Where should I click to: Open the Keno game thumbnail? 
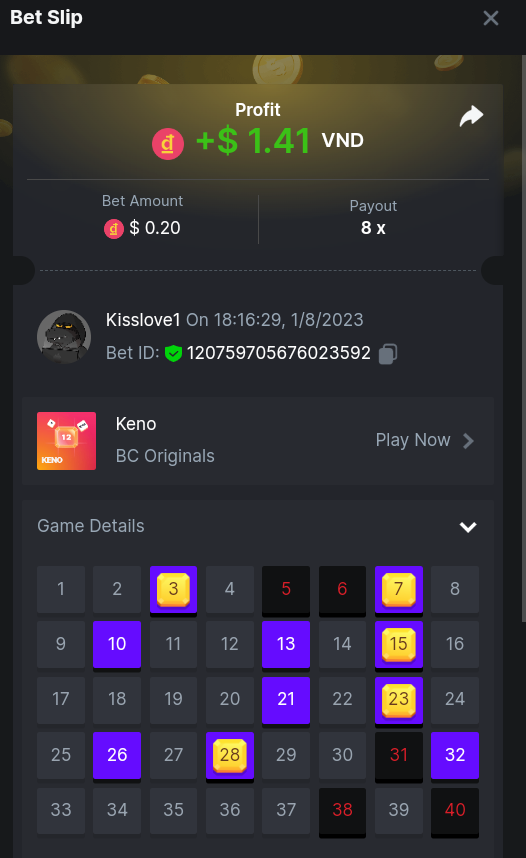click(x=66, y=441)
